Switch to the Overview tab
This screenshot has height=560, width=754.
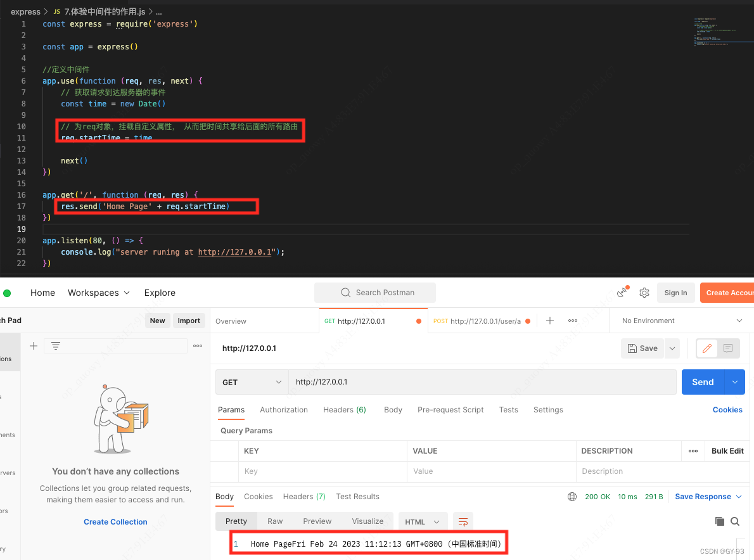pos(231,321)
